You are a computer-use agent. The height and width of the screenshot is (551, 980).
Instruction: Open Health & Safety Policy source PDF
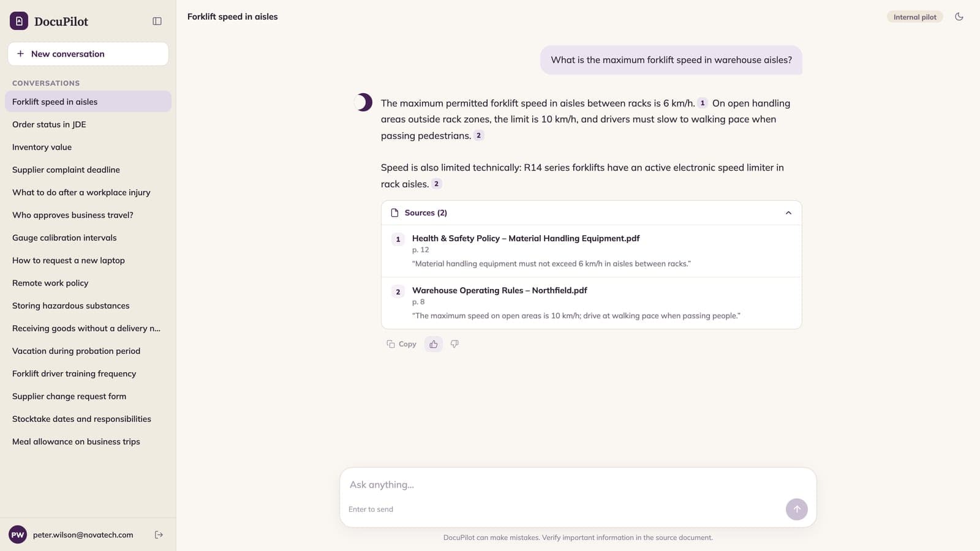pos(526,238)
